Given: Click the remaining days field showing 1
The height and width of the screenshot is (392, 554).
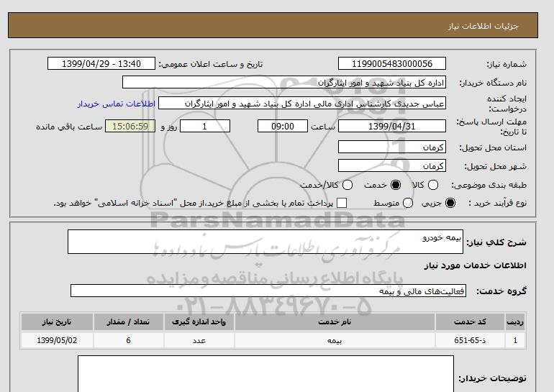Looking at the screenshot, I should point(205,126).
